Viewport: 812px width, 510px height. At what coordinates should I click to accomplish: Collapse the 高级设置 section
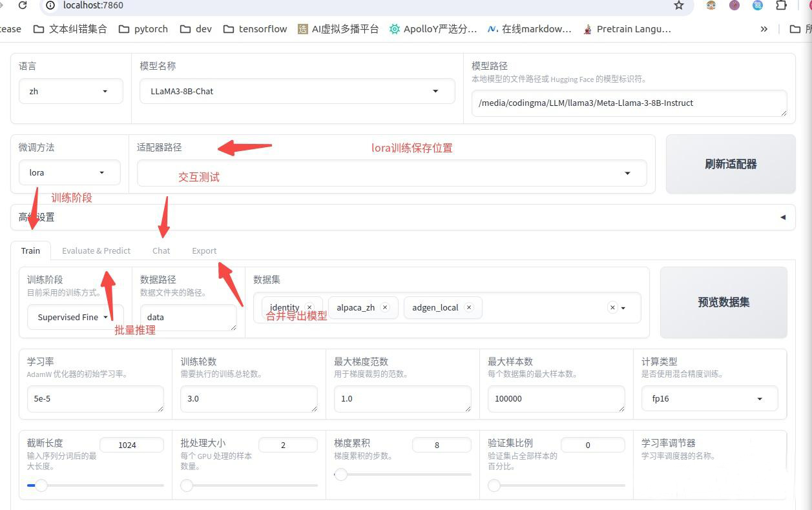[782, 217]
